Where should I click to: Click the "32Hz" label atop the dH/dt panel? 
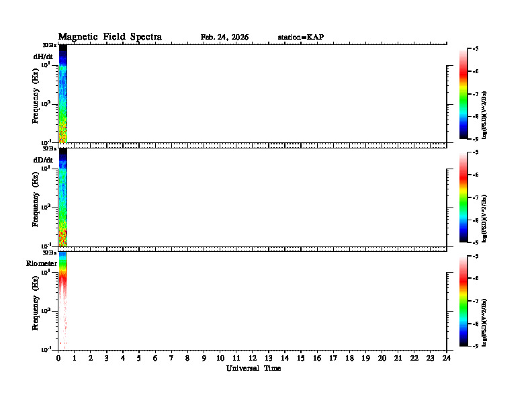[x=50, y=45]
